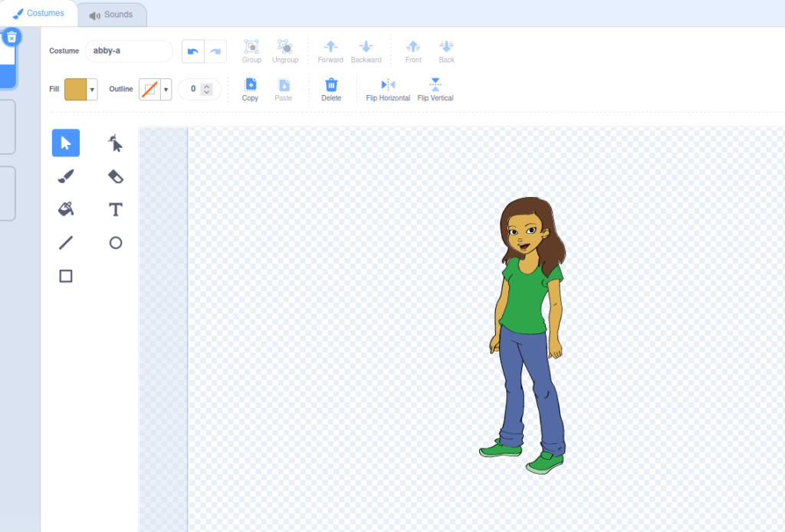
Task: Click the Delete button
Action: (x=331, y=89)
